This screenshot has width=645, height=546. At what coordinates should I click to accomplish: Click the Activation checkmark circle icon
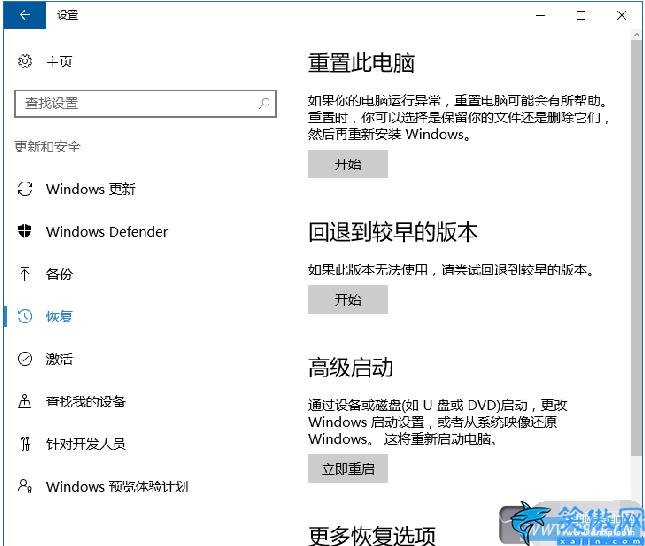click(25, 359)
